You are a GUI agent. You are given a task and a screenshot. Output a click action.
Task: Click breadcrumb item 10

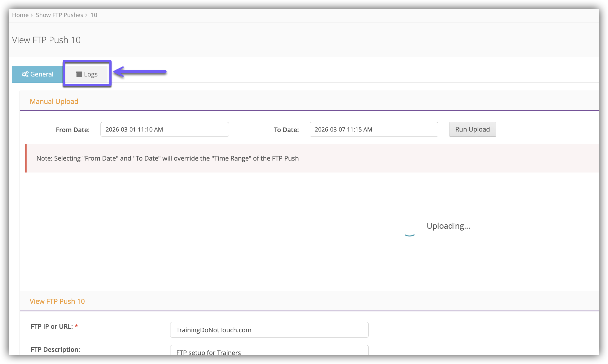click(94, 15)
